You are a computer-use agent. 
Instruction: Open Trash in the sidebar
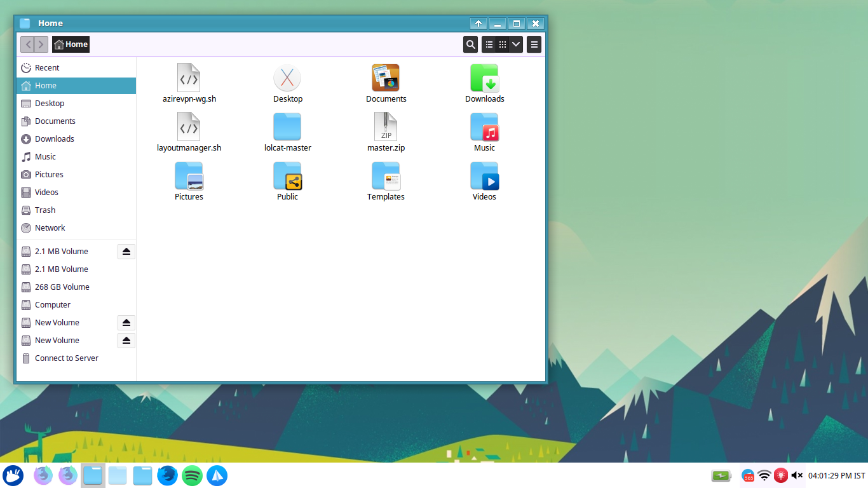(x=45, y=210)
